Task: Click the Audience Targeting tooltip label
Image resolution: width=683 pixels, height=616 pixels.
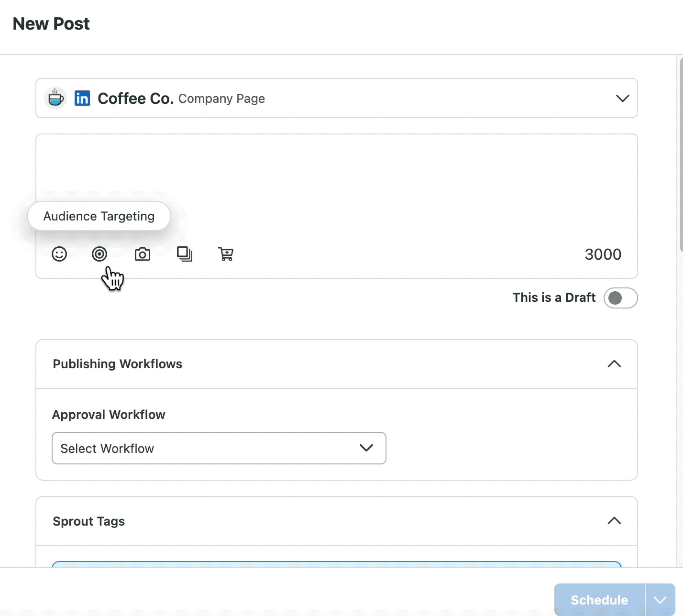Action: pyautogui.click(x=99, y=216)
